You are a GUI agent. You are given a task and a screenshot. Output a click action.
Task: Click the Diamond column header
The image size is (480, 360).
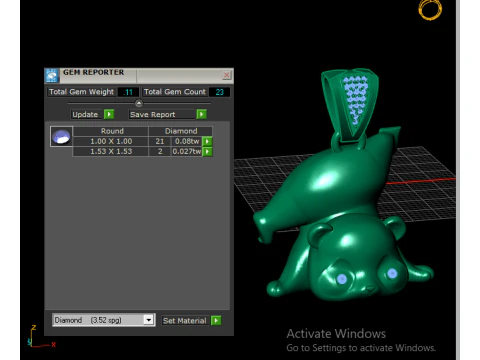click(181, 131)
